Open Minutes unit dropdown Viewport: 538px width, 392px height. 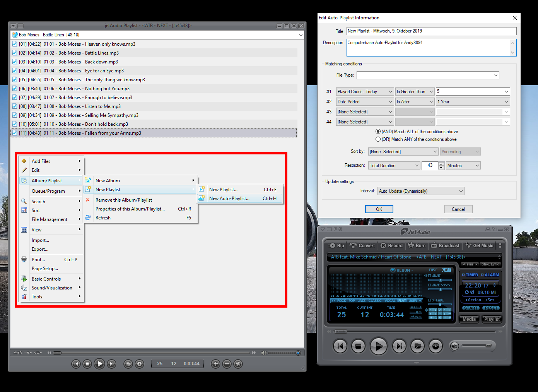click(463, 166)
